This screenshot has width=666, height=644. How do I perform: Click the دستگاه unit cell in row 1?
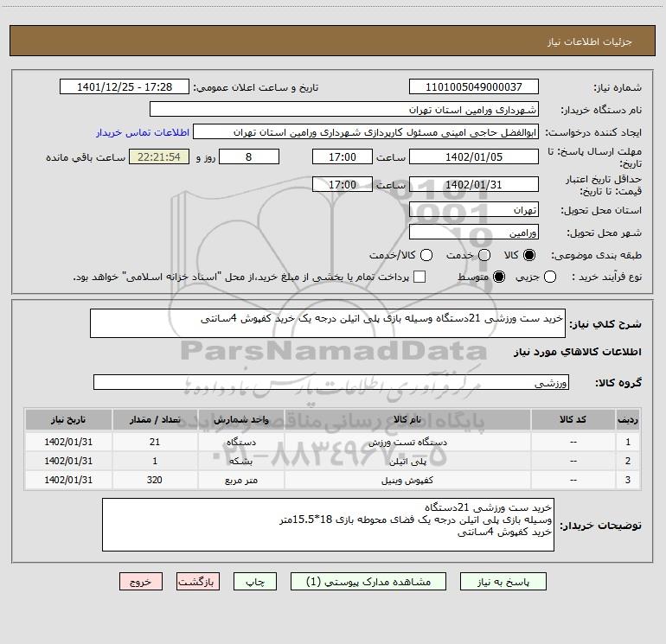[x=240, y=442]
